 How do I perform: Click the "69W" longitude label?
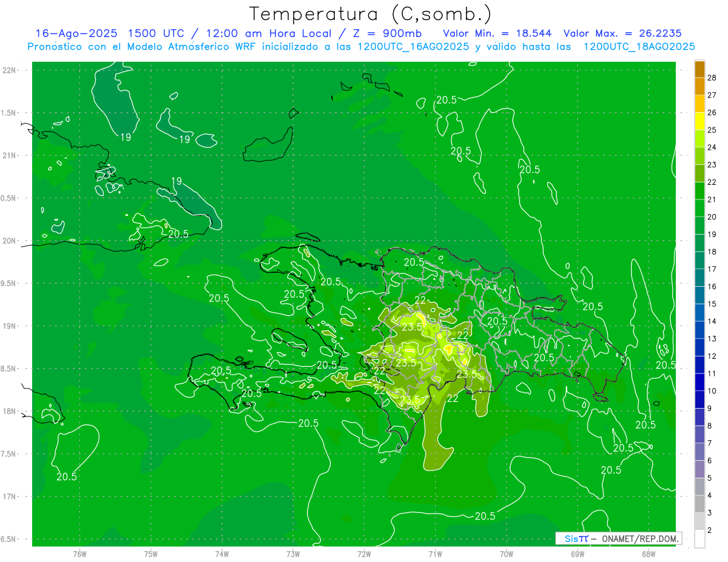coord(577,554)
